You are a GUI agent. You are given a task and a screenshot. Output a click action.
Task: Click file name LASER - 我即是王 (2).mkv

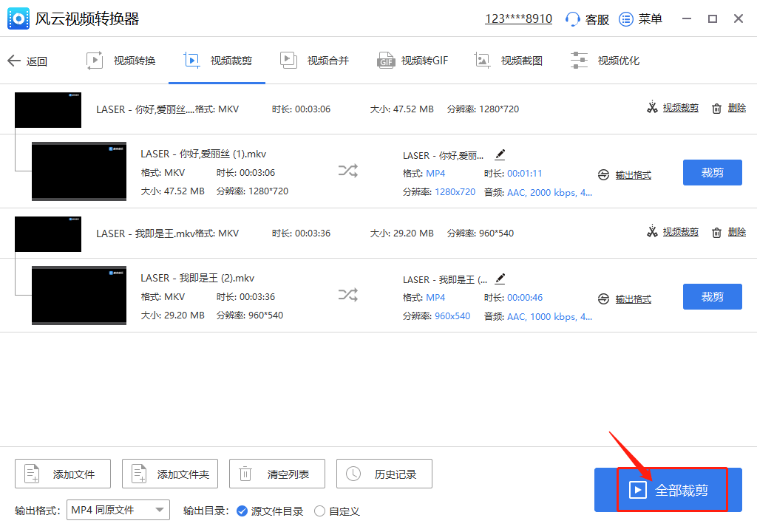point(197,278)
